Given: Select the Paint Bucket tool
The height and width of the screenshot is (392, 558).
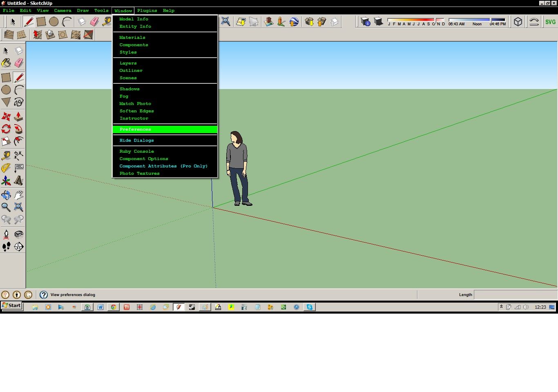Looking at the screenshot, I should 6,63.
